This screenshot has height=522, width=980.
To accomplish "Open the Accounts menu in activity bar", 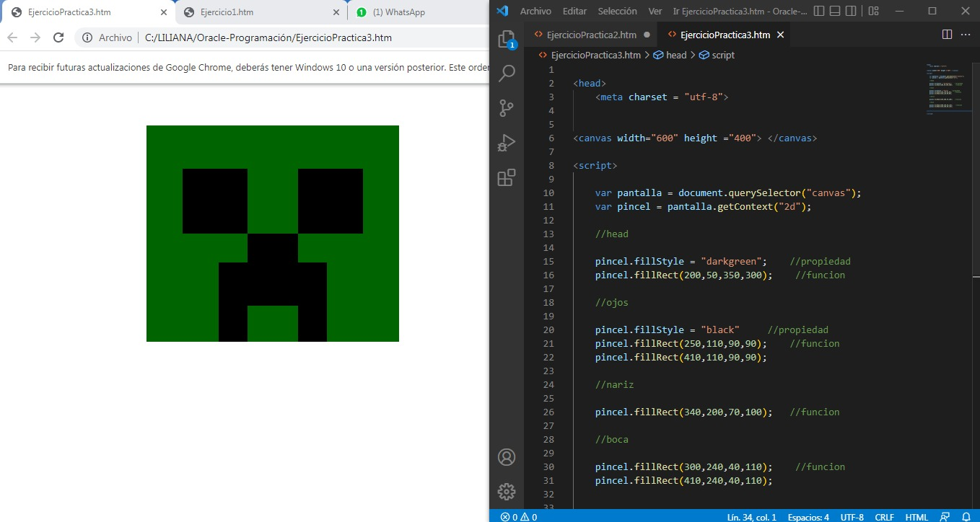I will coord(507,457).
